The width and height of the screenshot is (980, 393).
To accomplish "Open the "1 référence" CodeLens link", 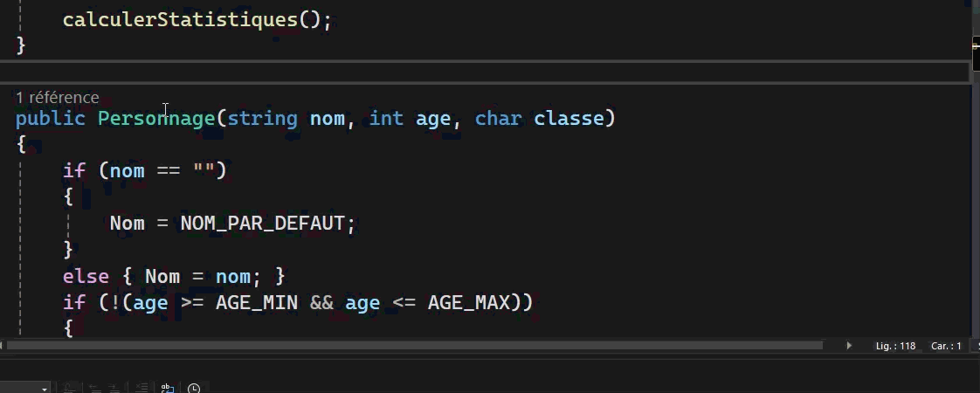I will coord(58,98).
